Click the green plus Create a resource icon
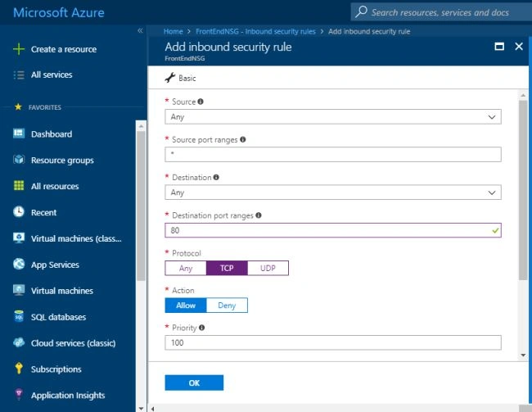Viewport: 532px width, 412px height. pos(19,49)
